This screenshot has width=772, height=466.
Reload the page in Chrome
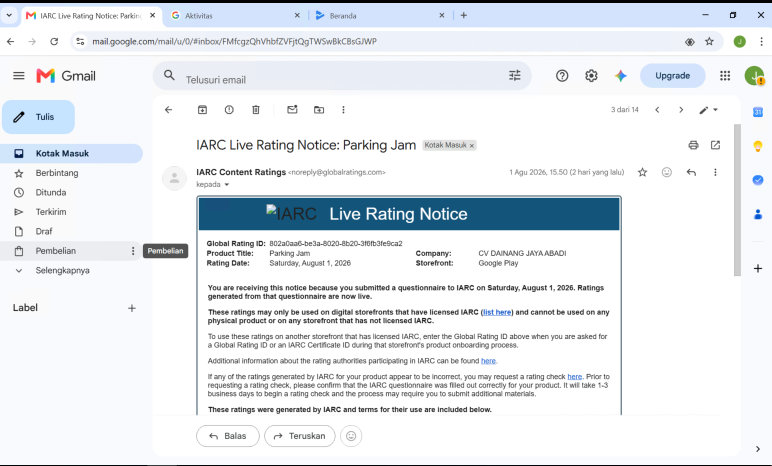click(x=54, y=41)
